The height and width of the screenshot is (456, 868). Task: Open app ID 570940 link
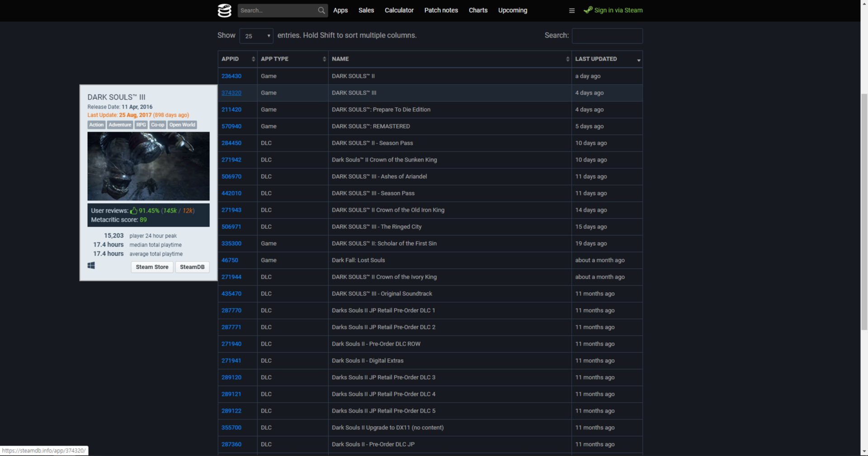coord(231,126)
